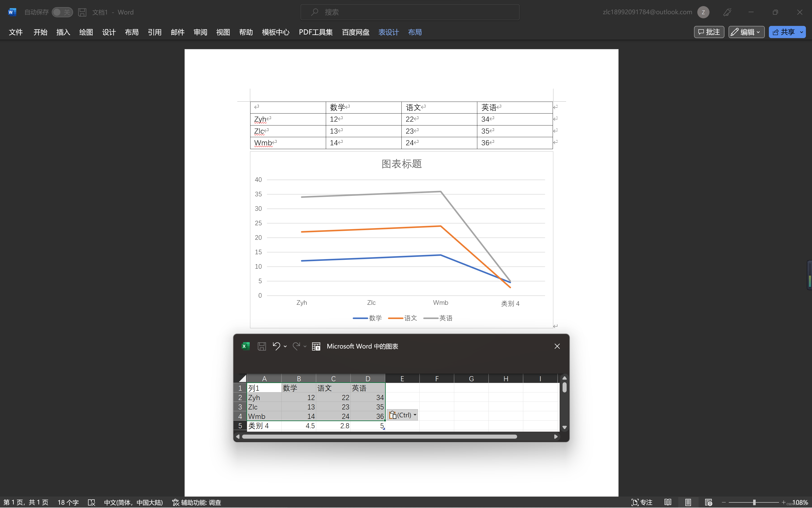Viewport: 812px width, 508px height.
Task: Click the 语文 legend entry in chart
Action: pos(403,318)
